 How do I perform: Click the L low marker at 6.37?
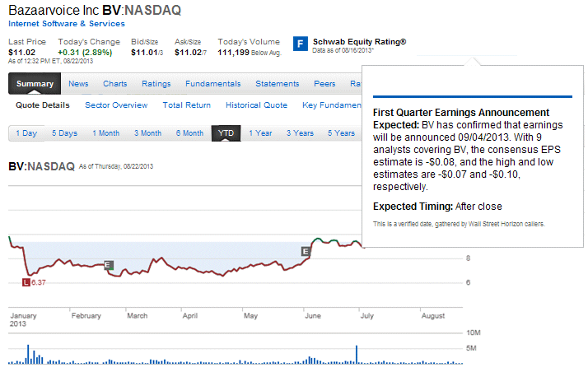pyautogui.click(x=26, y=282)
